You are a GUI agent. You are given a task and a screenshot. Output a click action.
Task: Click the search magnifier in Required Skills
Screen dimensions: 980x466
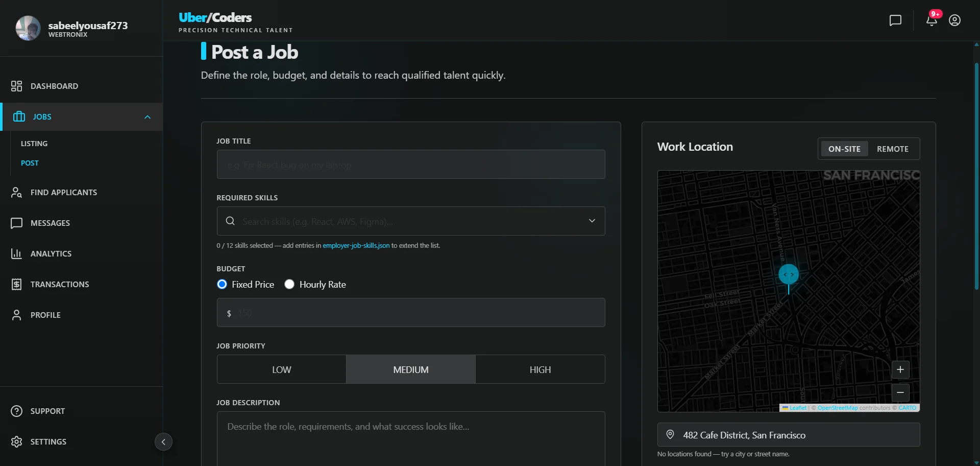point(230,221)
